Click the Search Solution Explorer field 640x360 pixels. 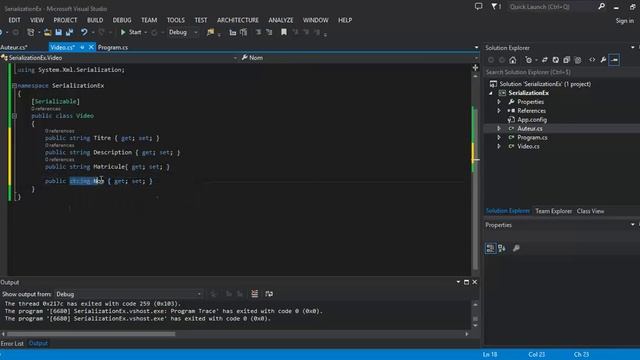tap(562, 72)
